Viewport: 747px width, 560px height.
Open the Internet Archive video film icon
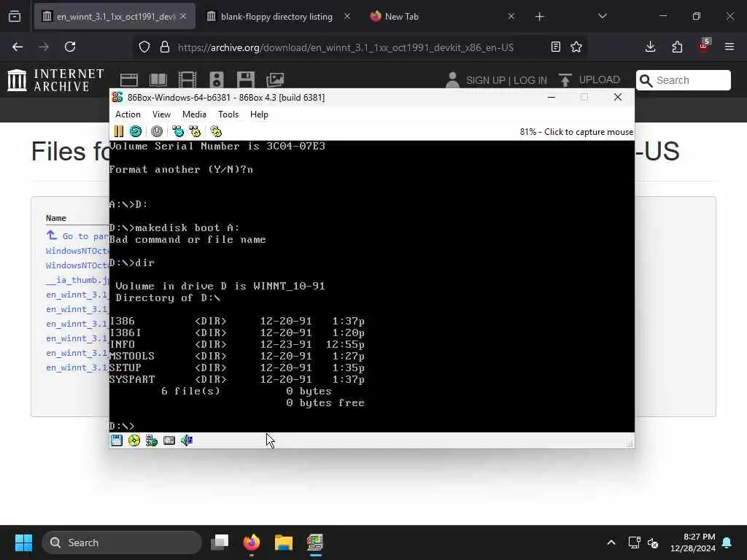[187, 79]
